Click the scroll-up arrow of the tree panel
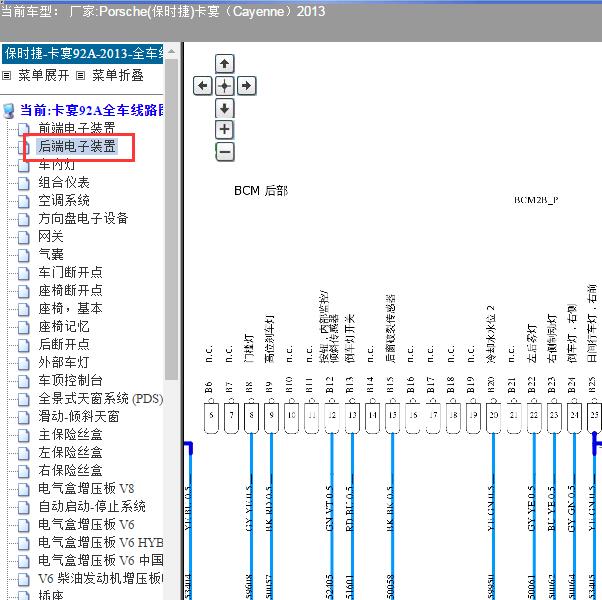The width and height of the screenshot is (602, 600). point(172,51)
